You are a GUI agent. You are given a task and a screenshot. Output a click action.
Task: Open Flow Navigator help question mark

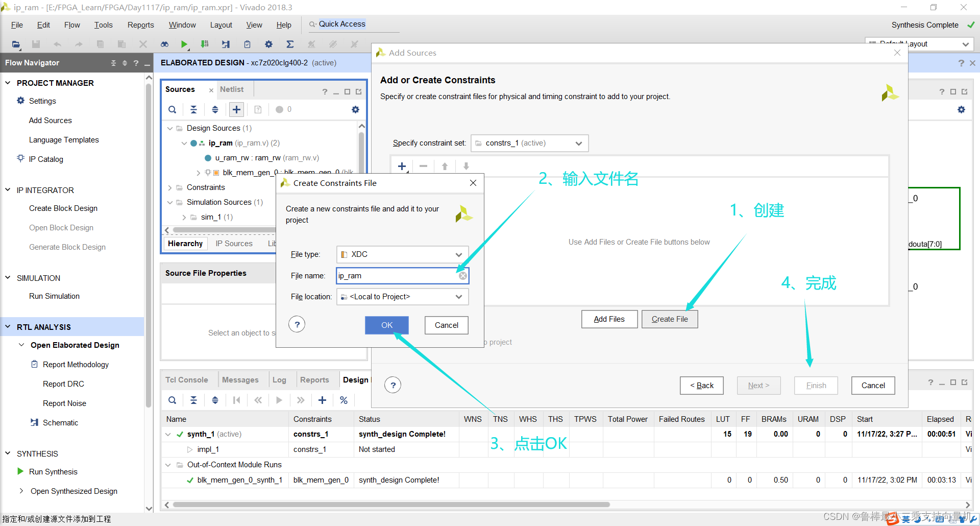pos(136,63)
